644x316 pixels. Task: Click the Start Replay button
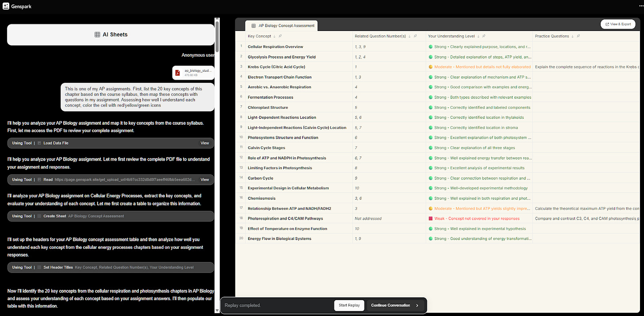[349, 305]
